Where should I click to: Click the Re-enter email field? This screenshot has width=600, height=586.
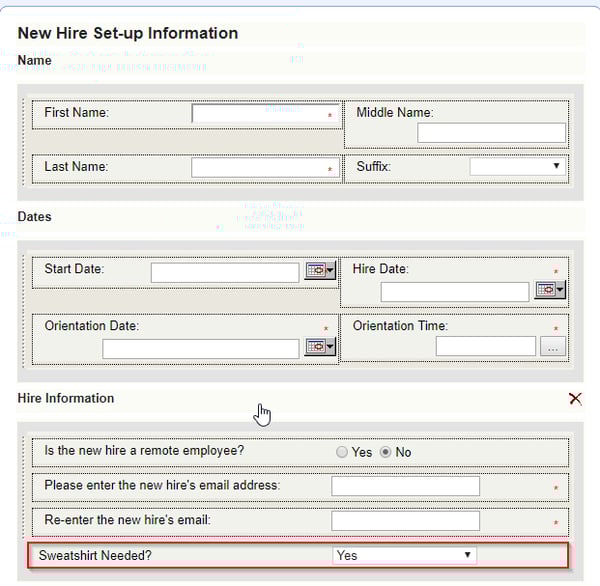point(405,521)
